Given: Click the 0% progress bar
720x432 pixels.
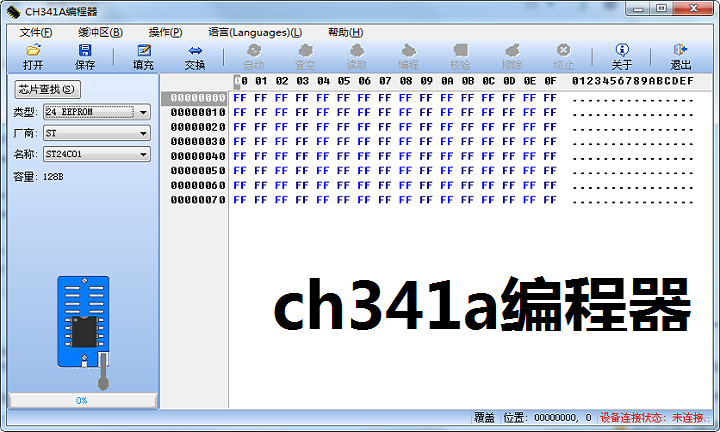Looking at the screenshot, I should coord(83,400).
